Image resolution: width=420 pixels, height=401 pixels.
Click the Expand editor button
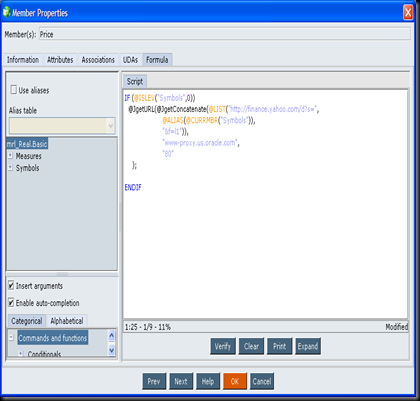point(308,346)
